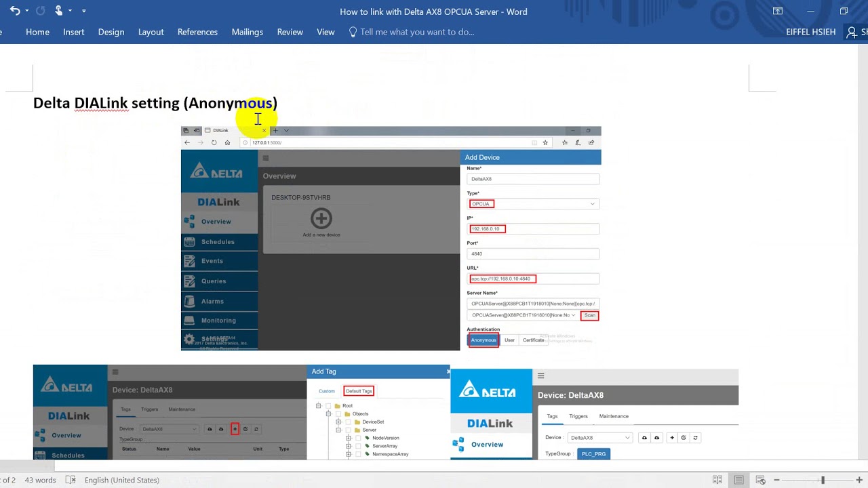The width and height of the screenshot is (868, 488).
Task: Switch to the Layout tab
Action: [151, 32]
